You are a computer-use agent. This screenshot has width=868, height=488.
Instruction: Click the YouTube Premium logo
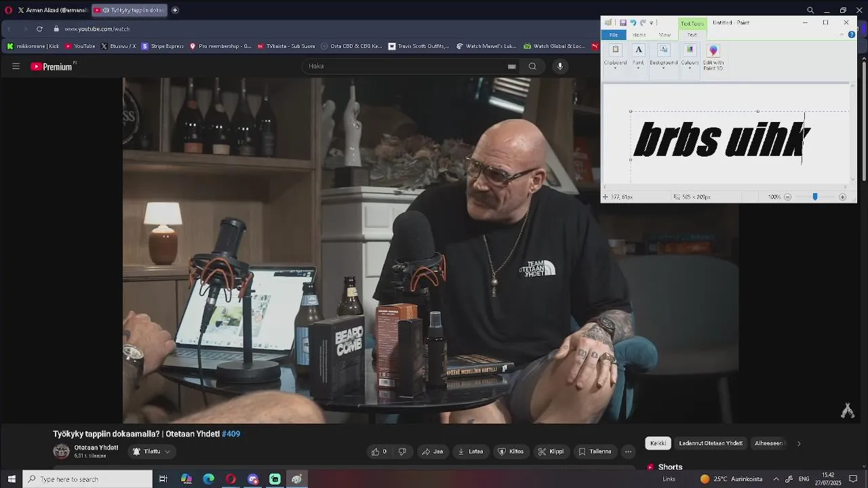click(52, 66)
